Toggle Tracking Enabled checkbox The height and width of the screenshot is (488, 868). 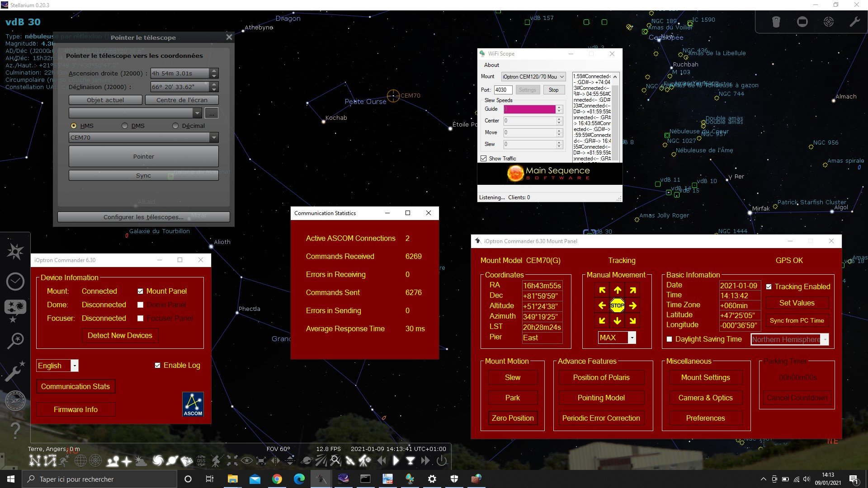[769, 286]
